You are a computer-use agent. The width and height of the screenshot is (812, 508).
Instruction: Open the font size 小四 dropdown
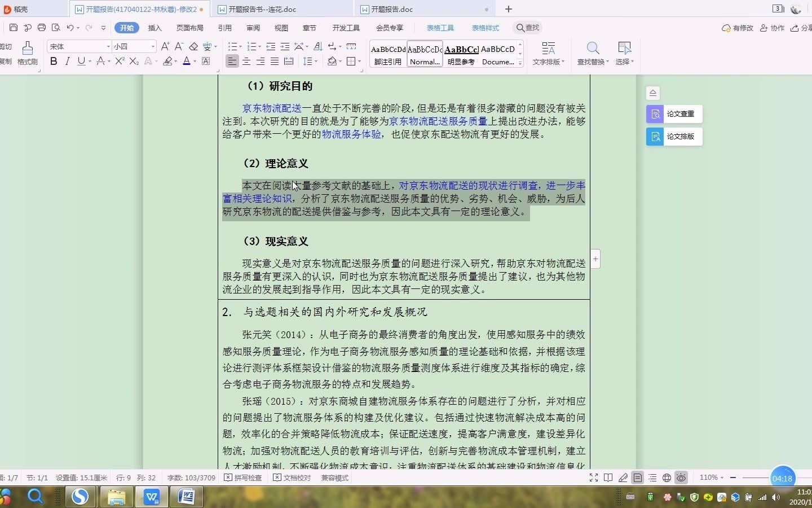point(153,46)
